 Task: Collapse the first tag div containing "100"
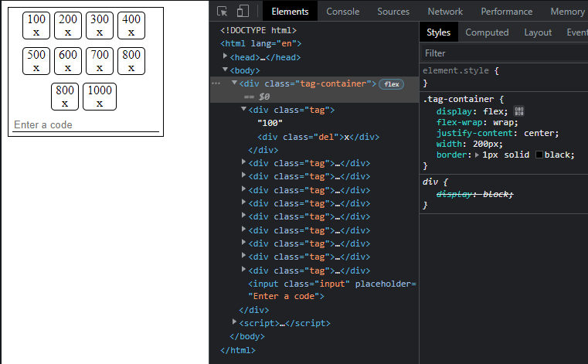[x=243, y=109]
